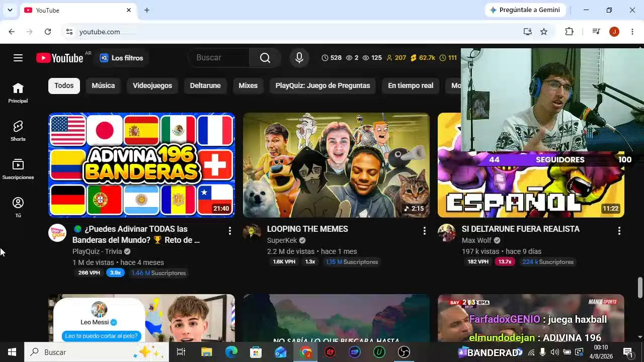Submit search with the magnifier icon
The width and height of the screenshot is (644, 362).
pos(265,58)
